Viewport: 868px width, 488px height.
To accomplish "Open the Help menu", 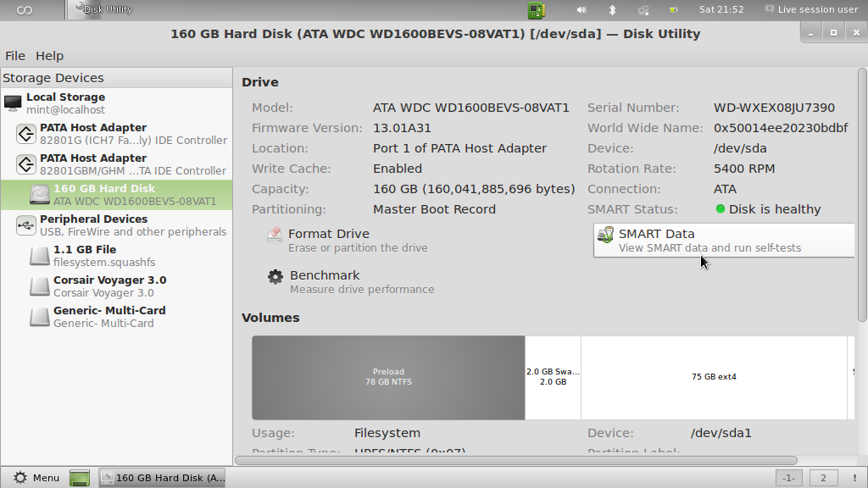I will tap(49, 56).
